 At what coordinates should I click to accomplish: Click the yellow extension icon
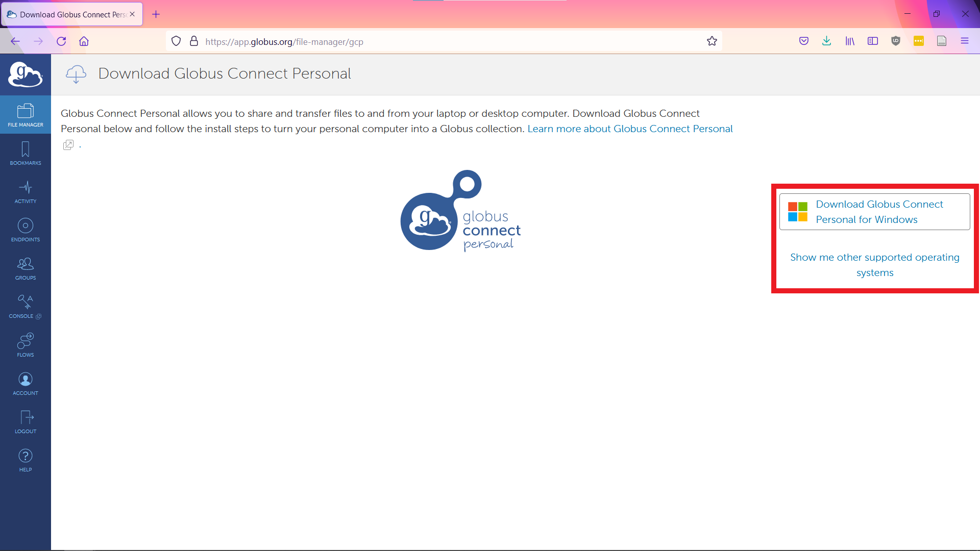pyautogui.click(x=919, y=41)
